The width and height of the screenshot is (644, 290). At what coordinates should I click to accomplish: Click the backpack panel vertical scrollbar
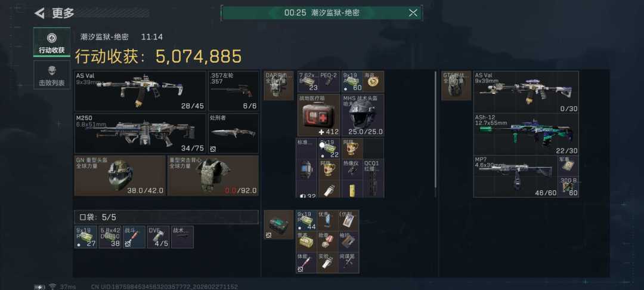tap(435, 128)
